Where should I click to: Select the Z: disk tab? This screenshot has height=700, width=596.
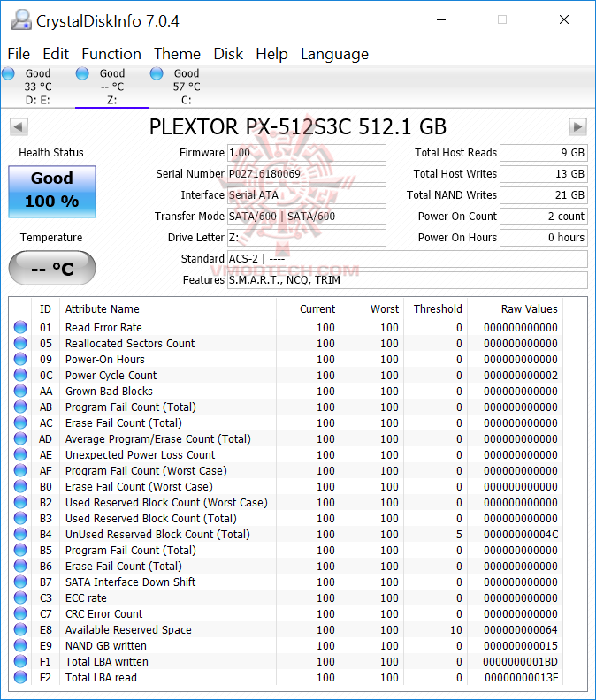(112, 87)
